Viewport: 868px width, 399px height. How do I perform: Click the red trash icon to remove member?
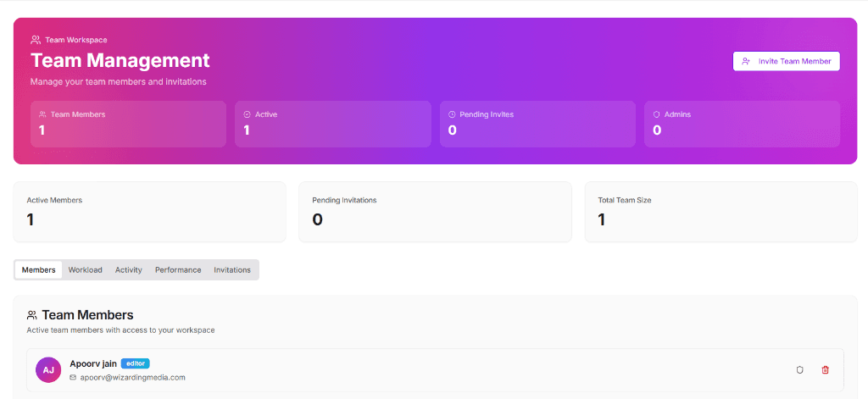(826, 370)
